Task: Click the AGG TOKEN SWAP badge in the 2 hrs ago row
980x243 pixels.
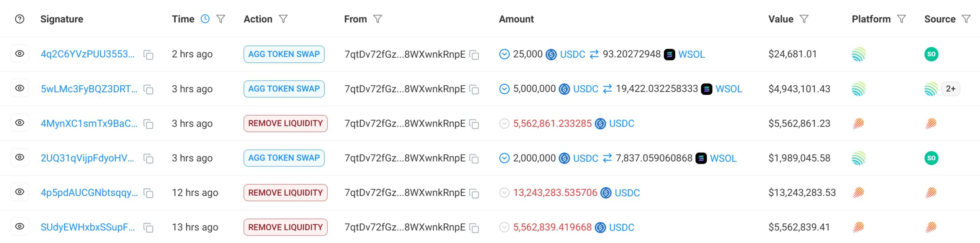Action: coord(284,54)
